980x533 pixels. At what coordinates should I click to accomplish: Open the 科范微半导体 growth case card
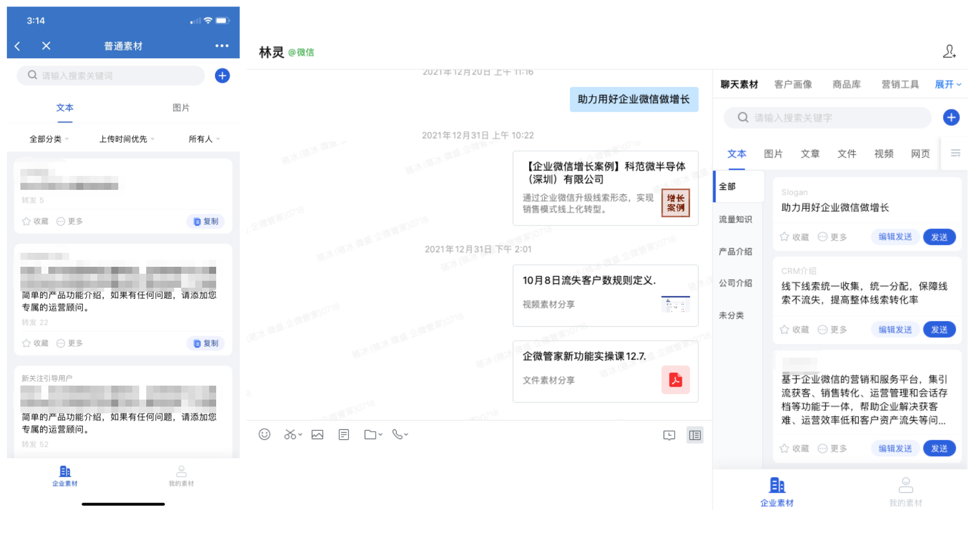(x=605, y=188)
